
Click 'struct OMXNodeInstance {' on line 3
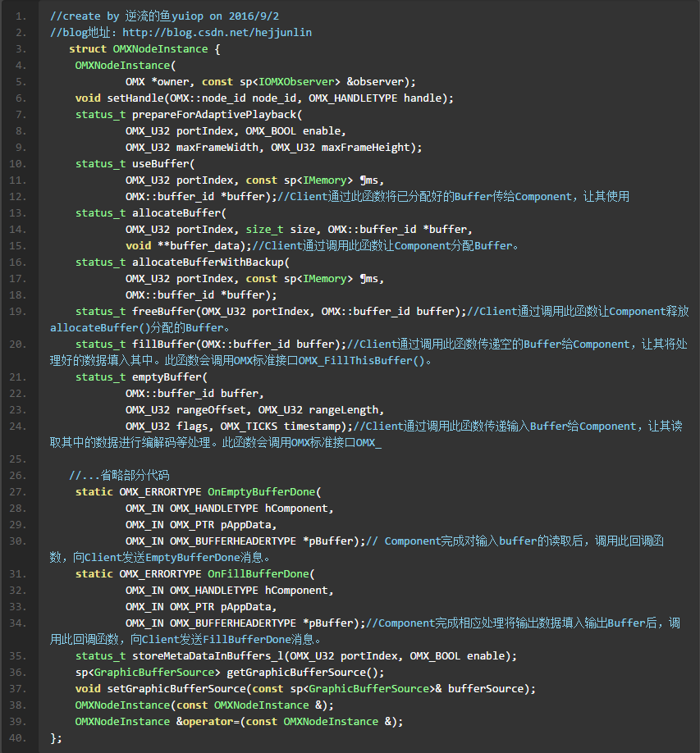(x=144, y=49)
